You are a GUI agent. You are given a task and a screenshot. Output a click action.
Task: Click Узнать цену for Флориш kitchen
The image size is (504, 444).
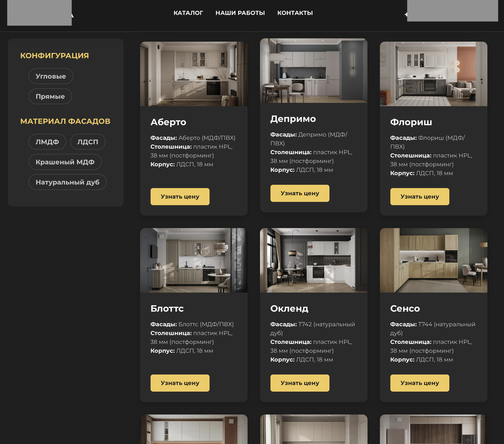pyautogui.click(x=420, y=197)
